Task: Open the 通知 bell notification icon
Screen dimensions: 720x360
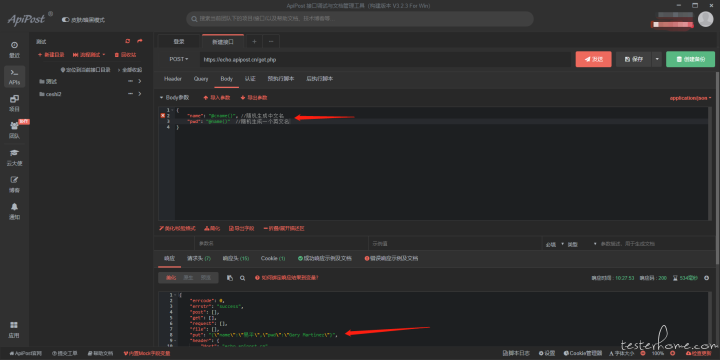Action: [14, 211]
